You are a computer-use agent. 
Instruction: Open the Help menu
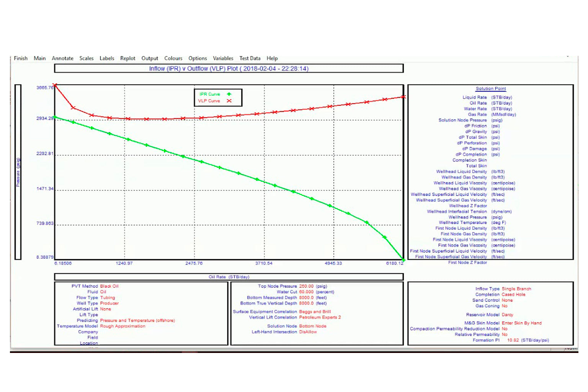pos(272,58)
